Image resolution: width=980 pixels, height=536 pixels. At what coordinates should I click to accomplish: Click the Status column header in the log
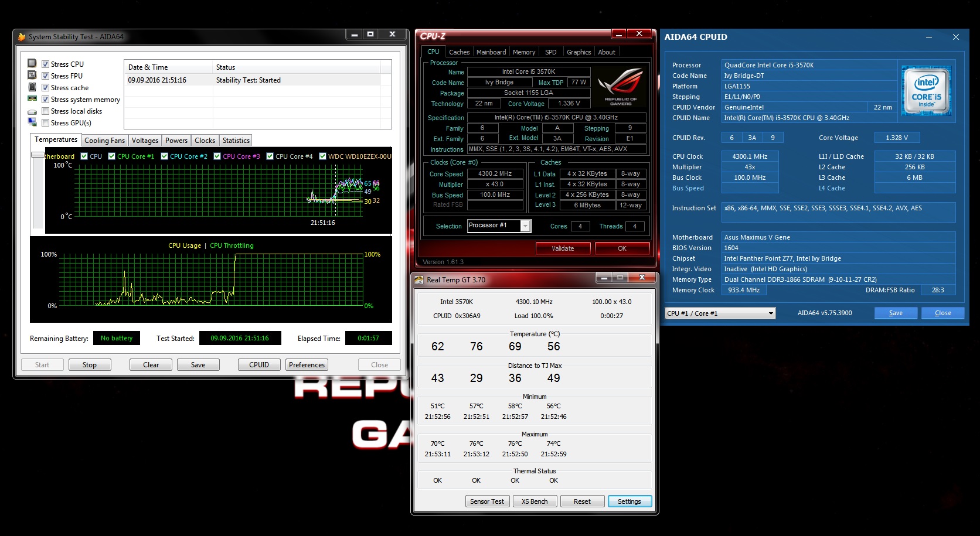pos(297,67)
